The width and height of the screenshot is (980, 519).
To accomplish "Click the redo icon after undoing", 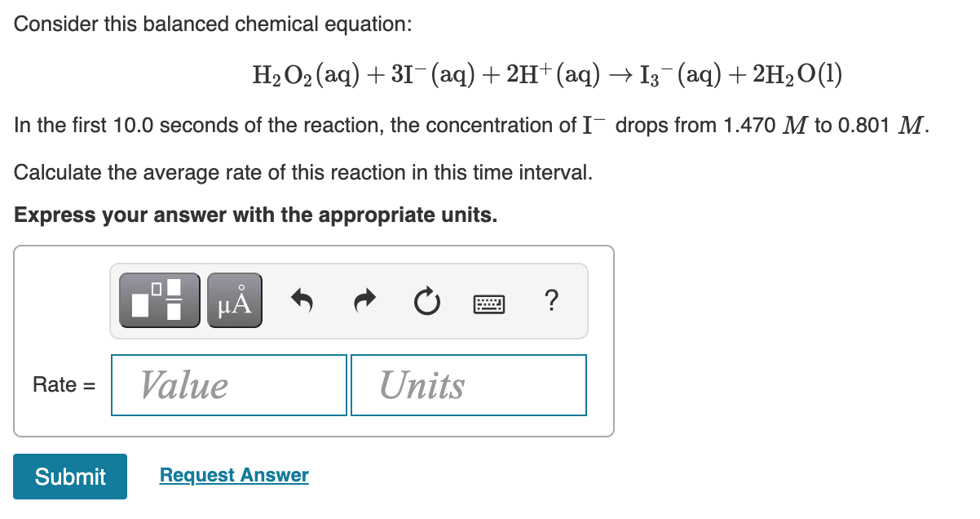I will pos(364,299).
